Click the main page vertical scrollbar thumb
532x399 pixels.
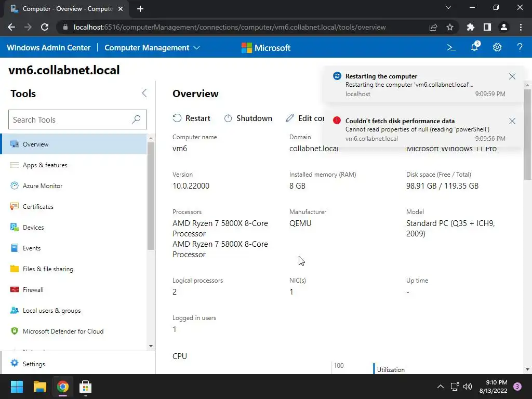point(527,134)
